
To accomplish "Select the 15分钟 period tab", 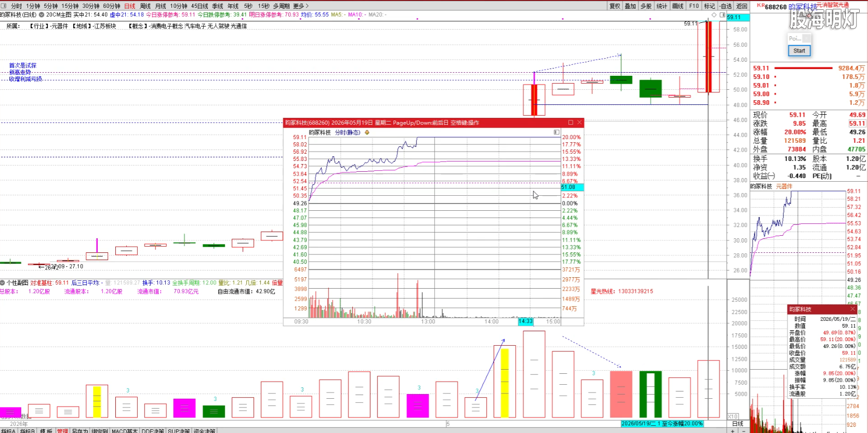I will [70, 6].
